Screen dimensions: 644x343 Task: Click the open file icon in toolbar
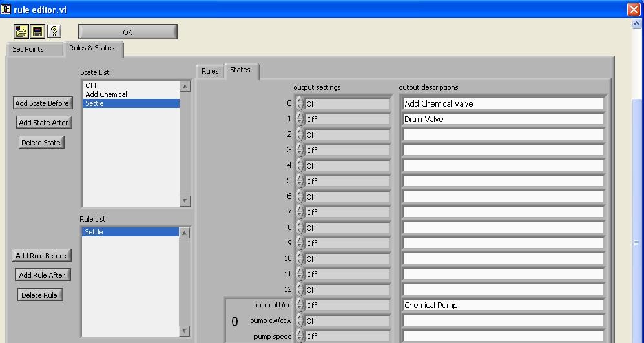pos(21,31)
